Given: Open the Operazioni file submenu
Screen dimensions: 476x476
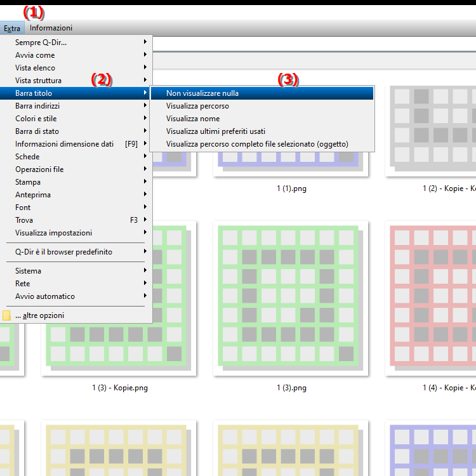Looking at the screenshot, I should point(76,169).
